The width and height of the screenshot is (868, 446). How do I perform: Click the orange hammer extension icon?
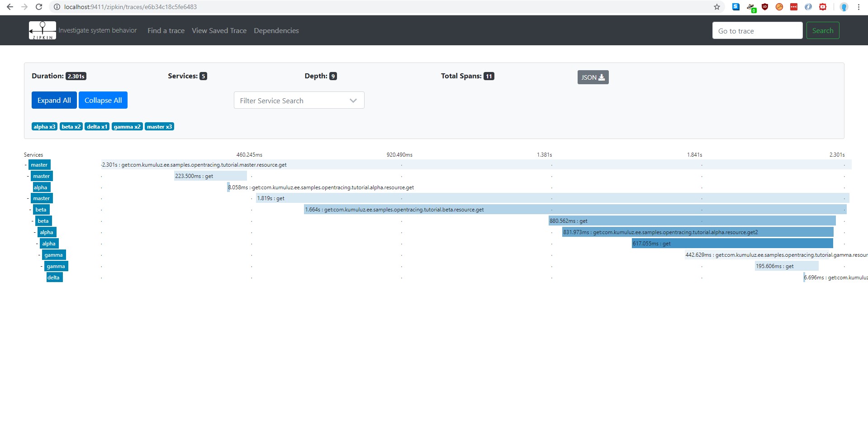point(779,7)
